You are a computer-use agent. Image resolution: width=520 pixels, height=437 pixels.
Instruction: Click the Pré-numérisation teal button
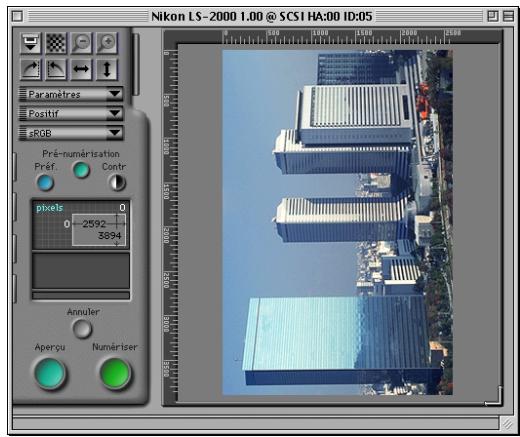click(81, 170)
